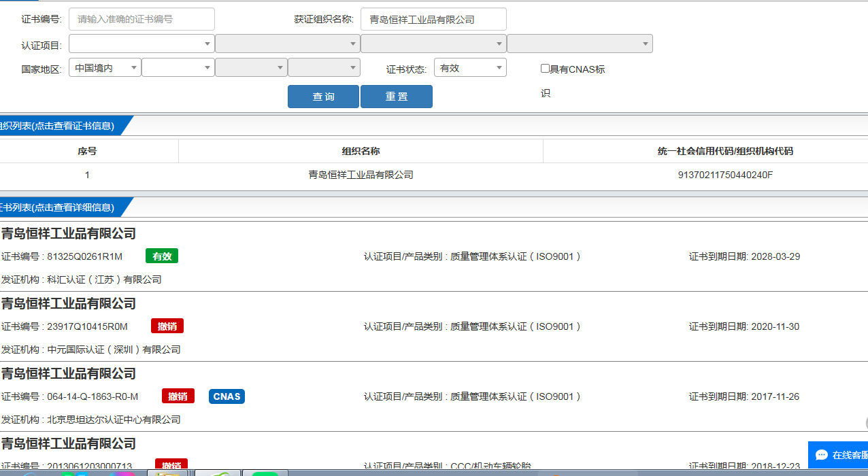Click expiry date 2020-11-30
Image resolution: width=868 pixels, height=476 pixels.
click(x=775, y=326)
